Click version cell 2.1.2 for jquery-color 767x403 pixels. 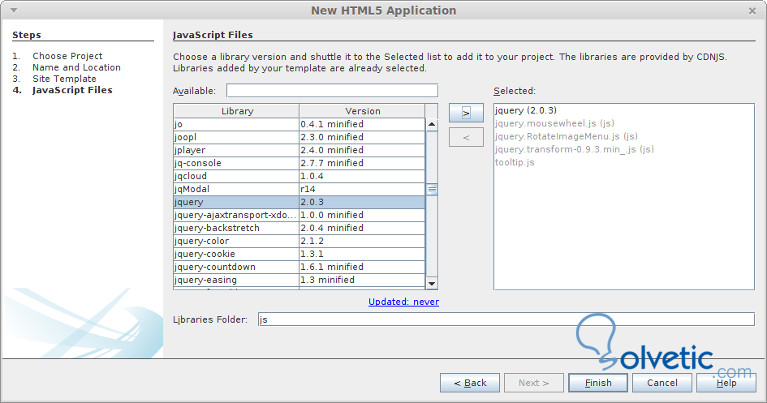tap(362, 241)
